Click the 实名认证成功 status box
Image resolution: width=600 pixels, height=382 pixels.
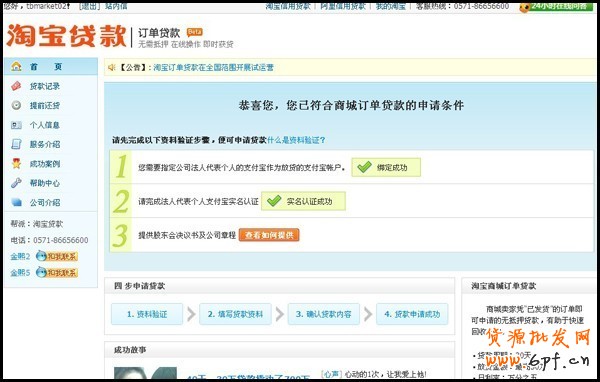tap(303, 201)
